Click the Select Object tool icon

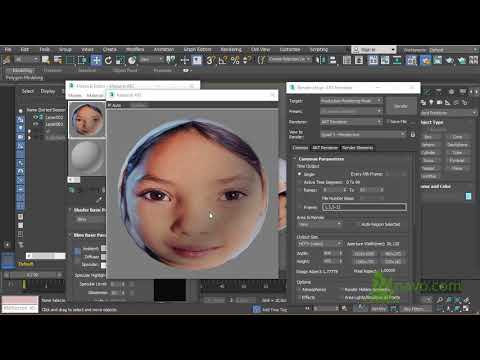point(46,60)
